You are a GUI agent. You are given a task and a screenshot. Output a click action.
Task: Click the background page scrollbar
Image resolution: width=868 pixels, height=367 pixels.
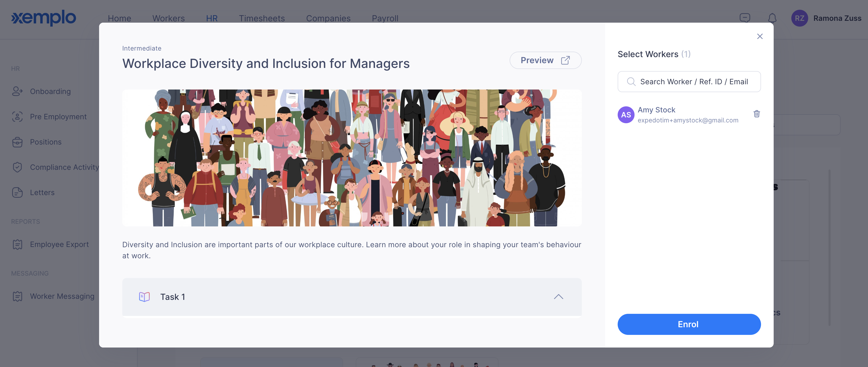829,247
